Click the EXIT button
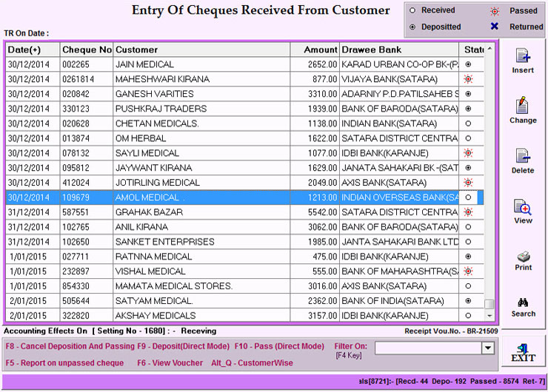This screenshot has height=392, width=548. pyautogui.click(x=523, y=352)
